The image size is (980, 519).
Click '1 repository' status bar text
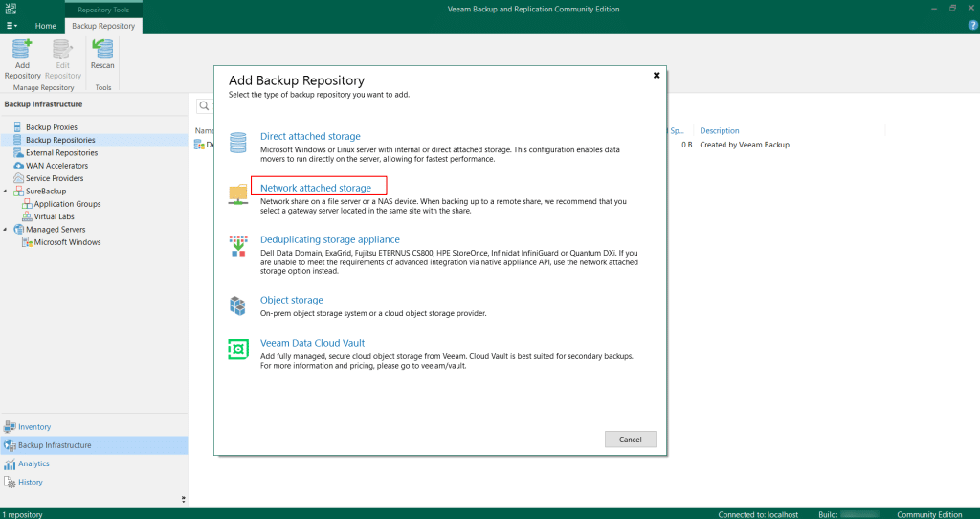[23, 514]
